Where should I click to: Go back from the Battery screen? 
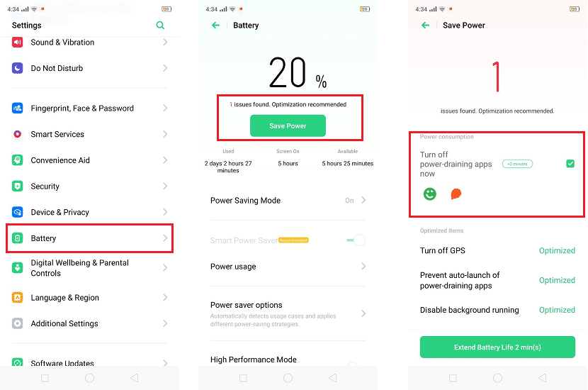point(215,25)
